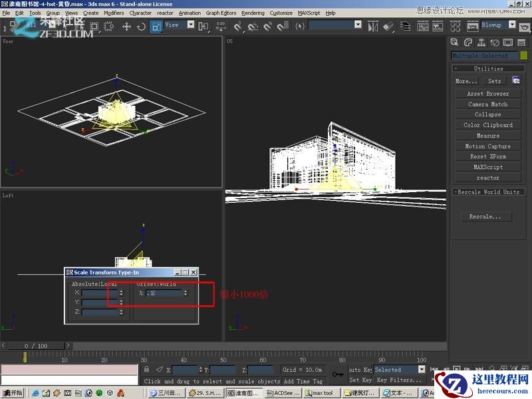Activate the Snaps Toggle magnet icon
The image size is (532, 399).
(236, 26)
